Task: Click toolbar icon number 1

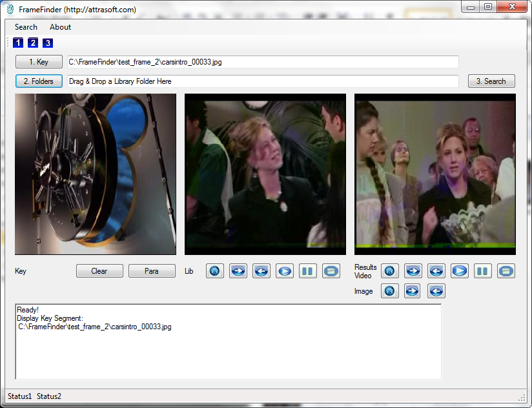Action: 18,43
